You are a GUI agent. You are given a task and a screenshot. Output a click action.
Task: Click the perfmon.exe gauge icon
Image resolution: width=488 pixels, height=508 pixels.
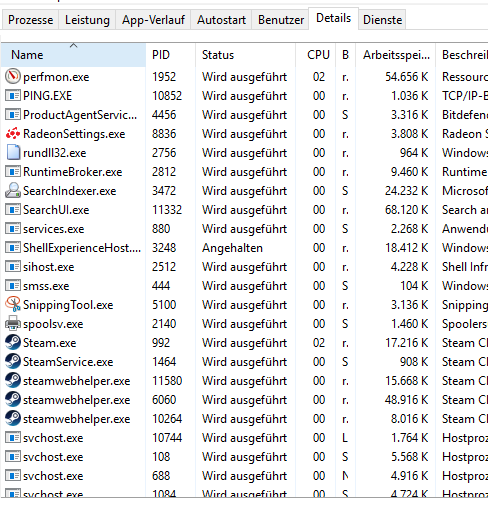(x=13, y=76)
